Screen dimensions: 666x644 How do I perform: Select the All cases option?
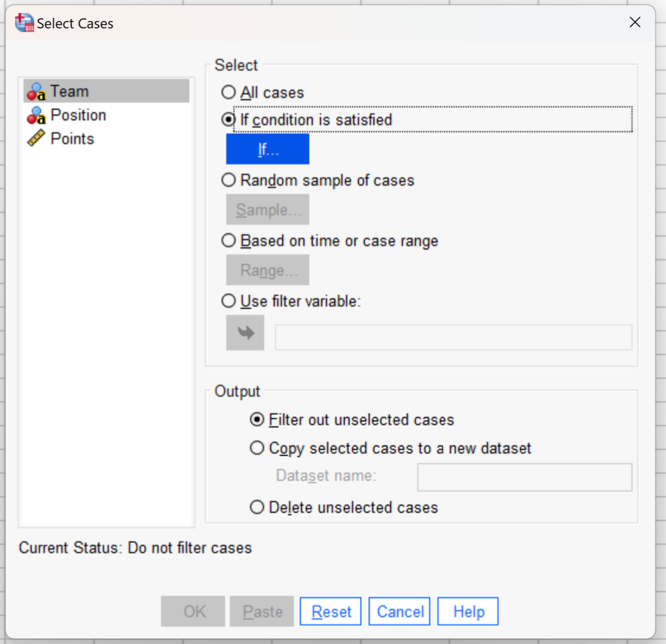[229, 92]
